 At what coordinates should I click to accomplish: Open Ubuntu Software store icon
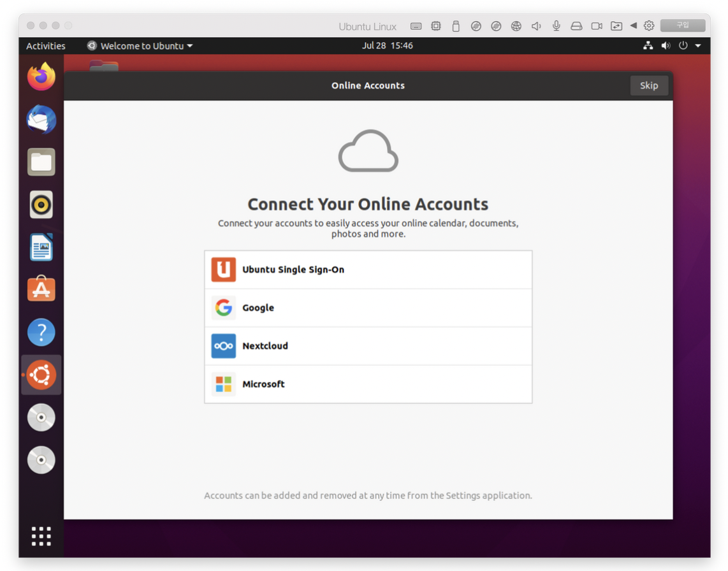click(41, 289)
